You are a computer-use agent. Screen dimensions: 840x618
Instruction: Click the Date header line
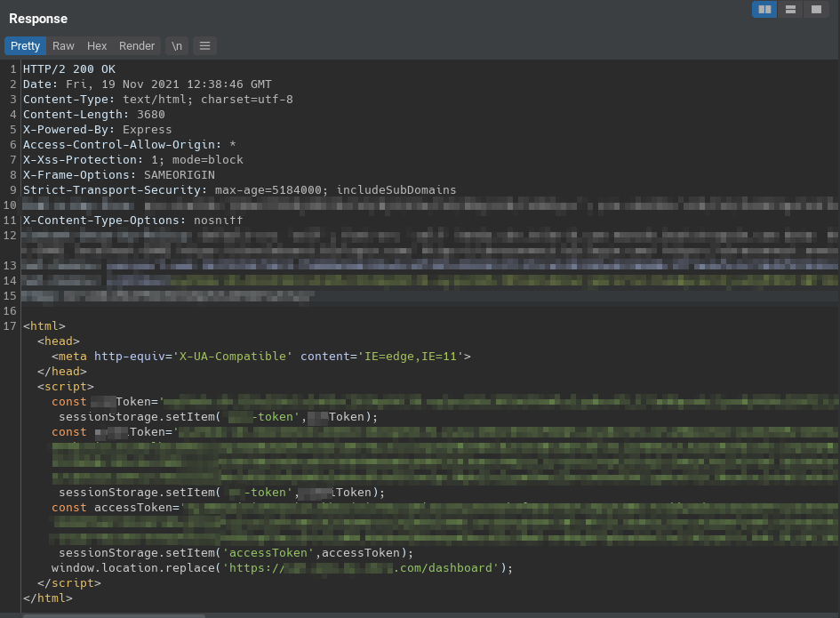click(x=148, y=84)
